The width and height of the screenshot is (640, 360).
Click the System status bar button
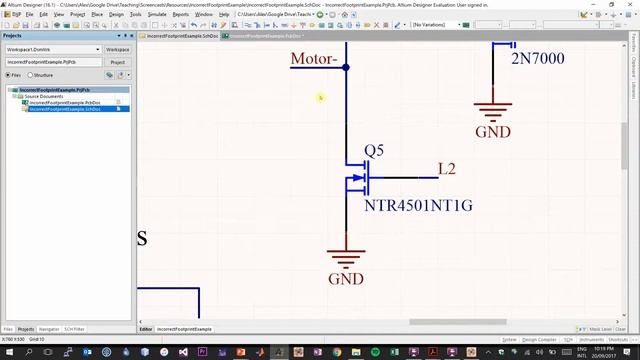509,340
